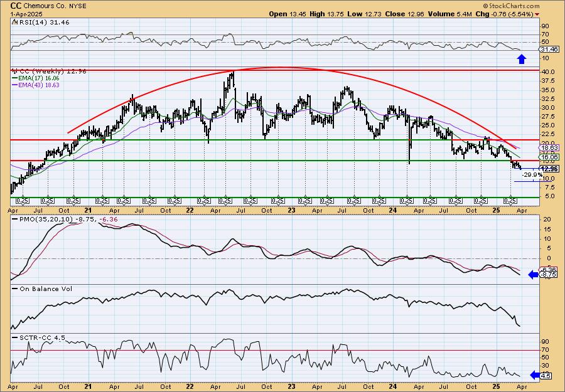Select the "CC (Weekly) 12.96" legend label
The image size is (565, 392).
tap(51, 72)
